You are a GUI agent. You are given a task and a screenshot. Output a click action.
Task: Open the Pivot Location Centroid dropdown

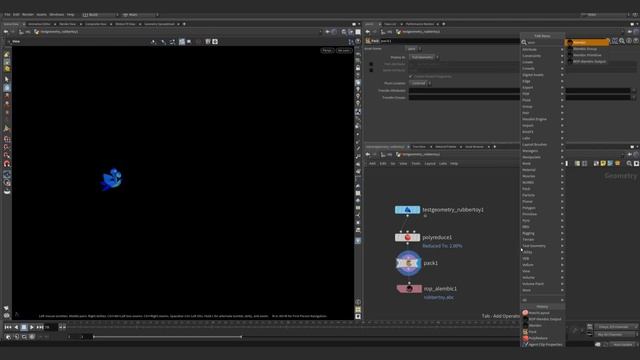[x=420, y=83]
